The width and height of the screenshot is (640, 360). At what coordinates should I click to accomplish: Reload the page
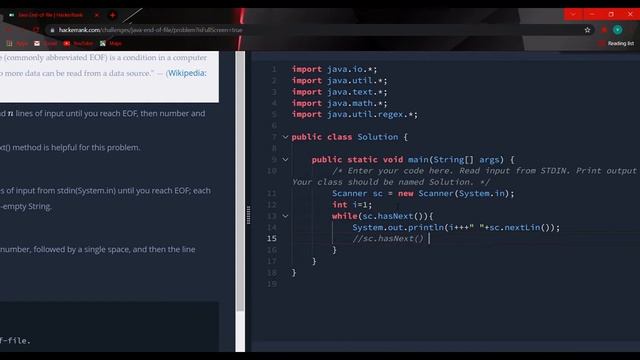click(x=36, y=30)
